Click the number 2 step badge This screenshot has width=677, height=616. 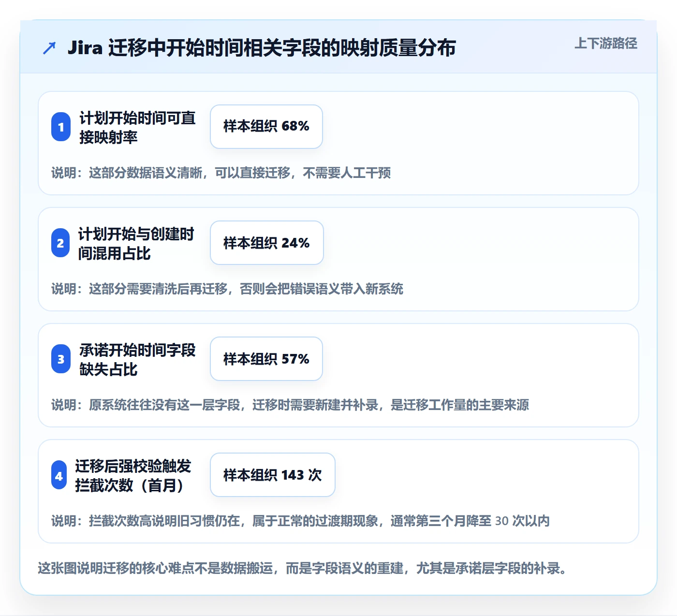pos(60,243)
